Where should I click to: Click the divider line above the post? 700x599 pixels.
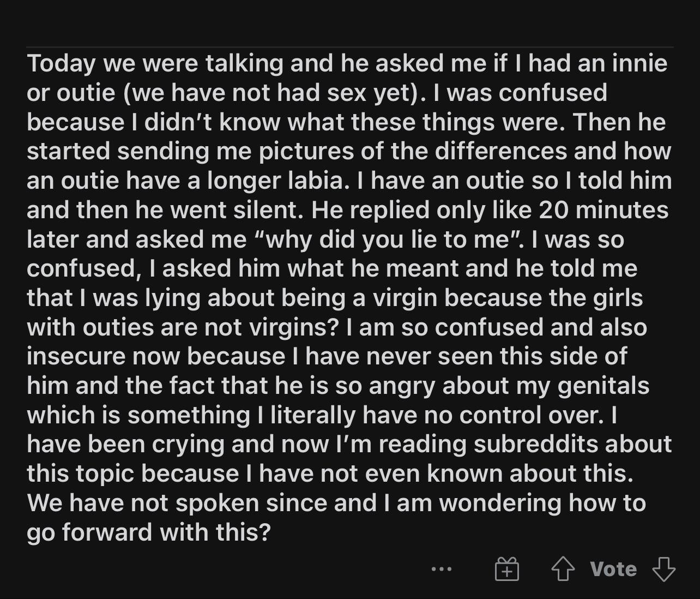coord(350,47)
